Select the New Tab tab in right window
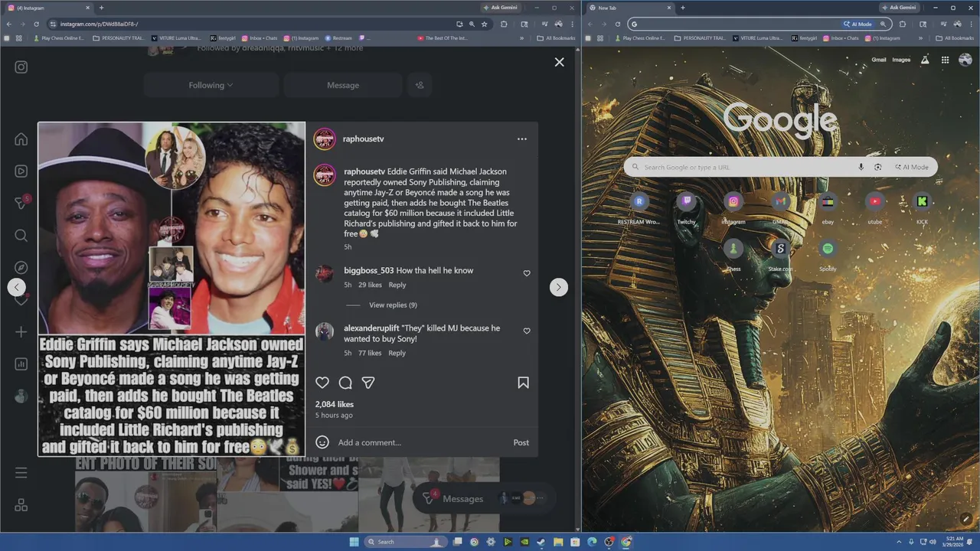The width and height of the screenshot is (980, 551). (x=628, y=8)
